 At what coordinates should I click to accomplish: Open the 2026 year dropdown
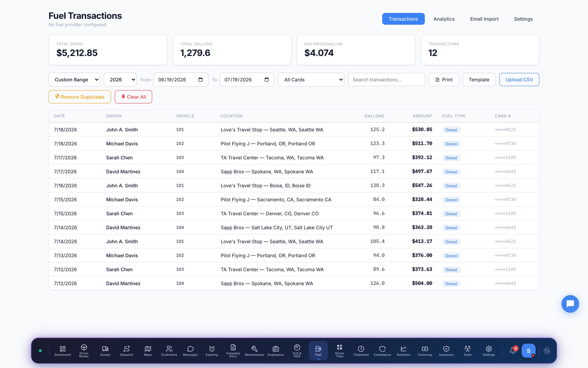click(x=120, y=80)
